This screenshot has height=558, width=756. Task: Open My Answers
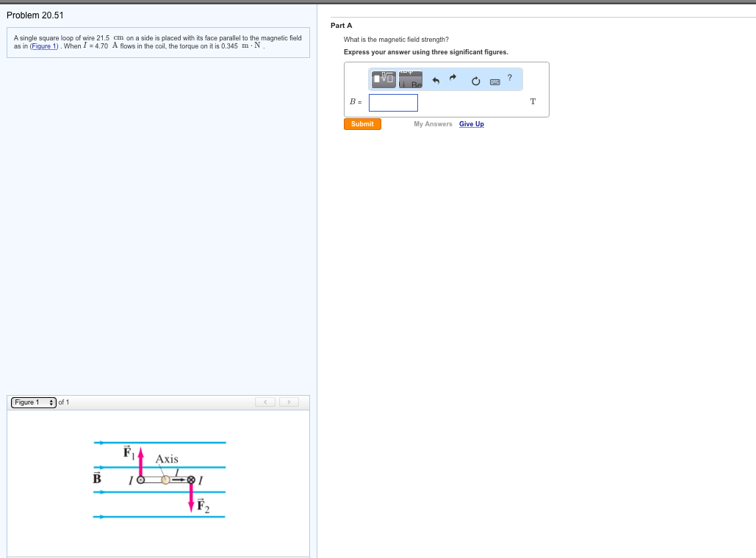[x=433, y=124]
